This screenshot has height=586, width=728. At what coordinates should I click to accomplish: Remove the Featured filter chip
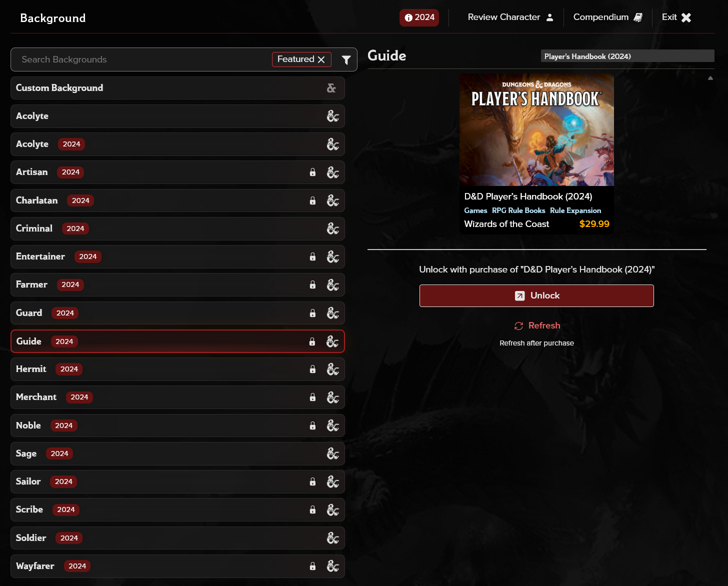point(321,59)
